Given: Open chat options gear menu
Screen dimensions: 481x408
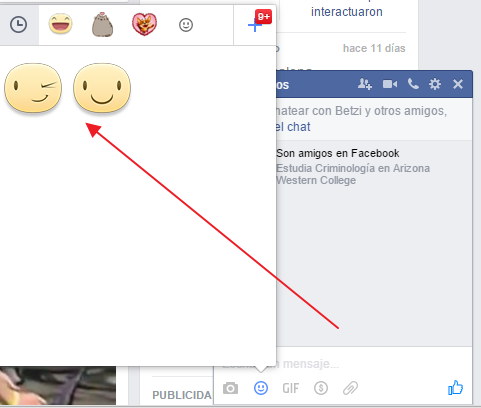Looking at the screenshot, I should pyautogui.click(x=435, y=84).
